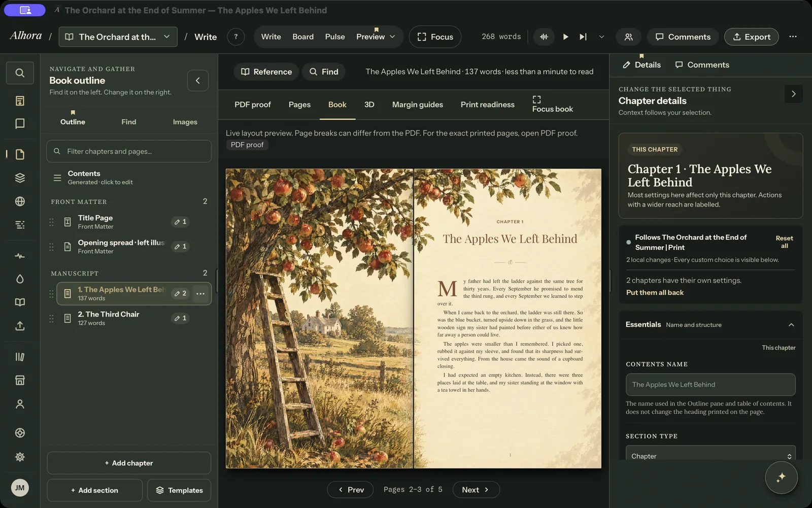Open the open-book icon in the left rail
812x508 pixels.
point(20,302)
